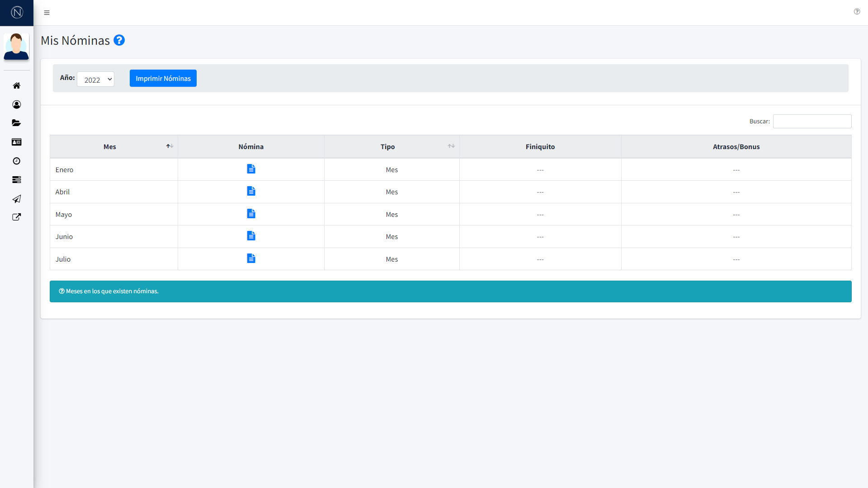Toggle the hamburger sidebar menu
Image resolution: width=868 pixels, height=488 pixels.
tap(47, 13)
